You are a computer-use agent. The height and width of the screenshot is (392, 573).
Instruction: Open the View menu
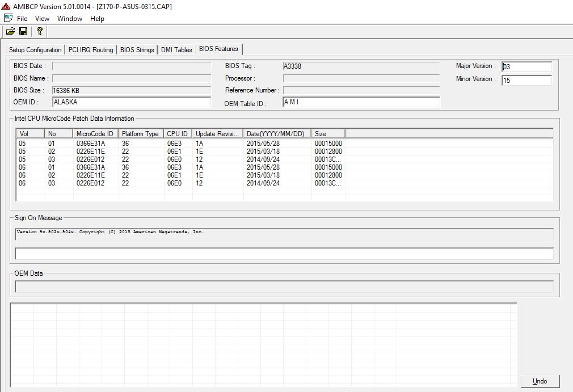click(42, 19)
